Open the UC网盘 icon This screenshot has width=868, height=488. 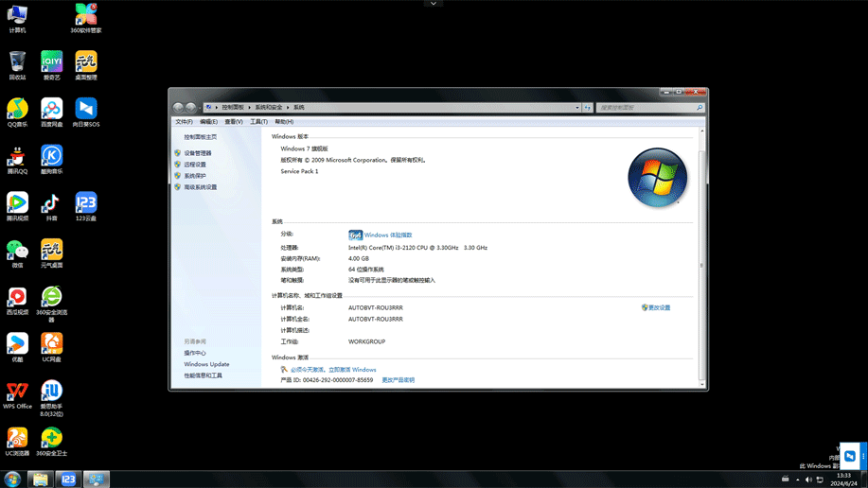pos(51,347)
